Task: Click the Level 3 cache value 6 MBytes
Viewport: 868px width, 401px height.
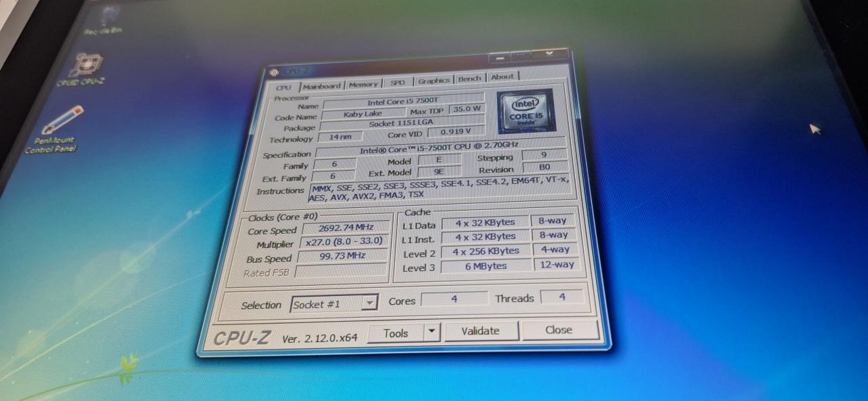Action: (x=488, y=266)
